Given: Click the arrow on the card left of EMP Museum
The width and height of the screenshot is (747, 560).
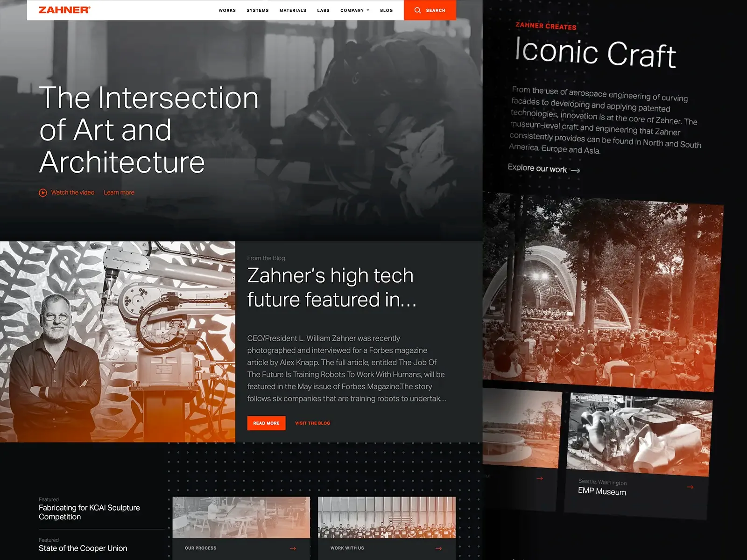Looking at the screenshot, I should (540, 478).
